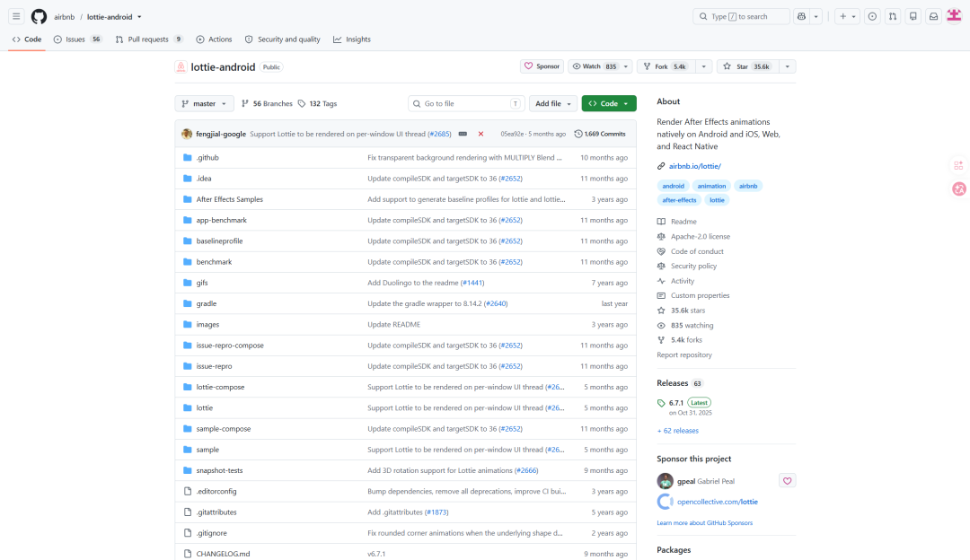The width and height of the screenshot is (970, 560).
Task: Open the Add file dropdown
Action: tap(552, 104)
